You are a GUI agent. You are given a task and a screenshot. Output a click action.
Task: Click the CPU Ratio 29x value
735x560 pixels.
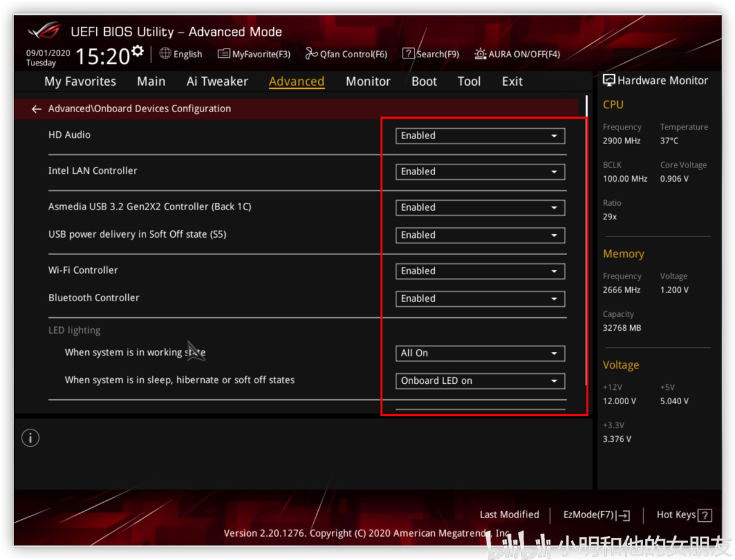click(x=610, y=217)
